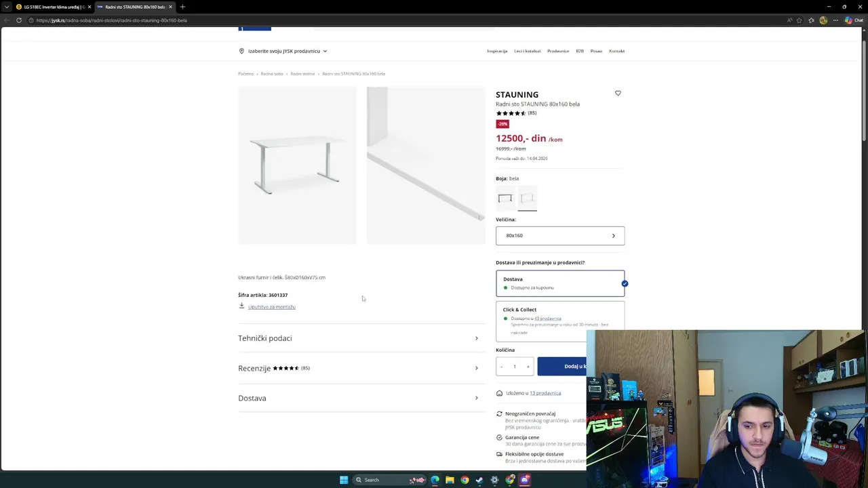
Task: Open File Explorer from taskbar
Action: (x=450, y=480)
